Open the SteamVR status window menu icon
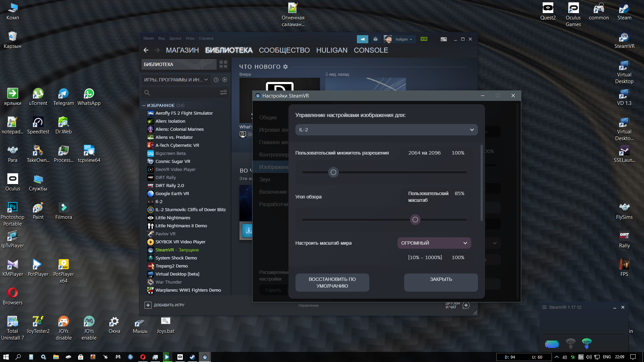This screenshot has height=362, width=644. [x=544, y=307]
